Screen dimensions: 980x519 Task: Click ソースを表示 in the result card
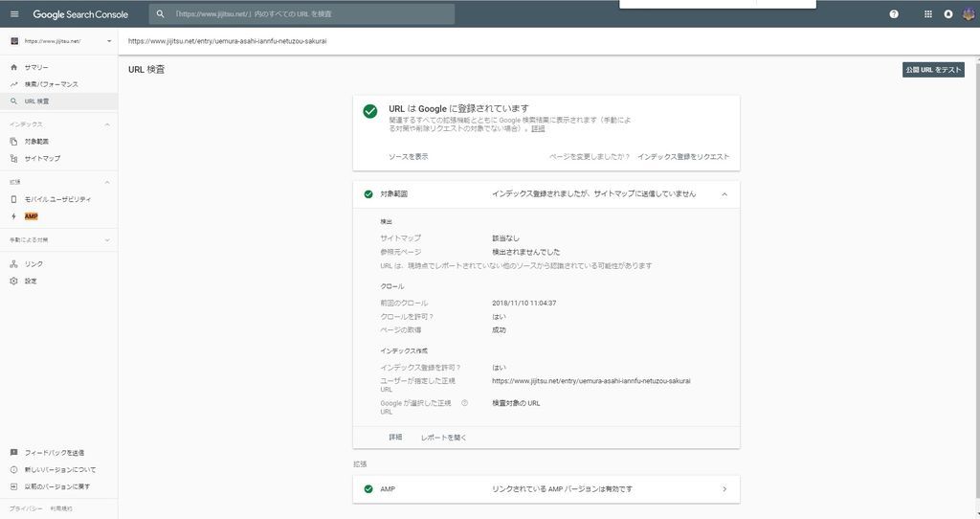click(408, 156)
